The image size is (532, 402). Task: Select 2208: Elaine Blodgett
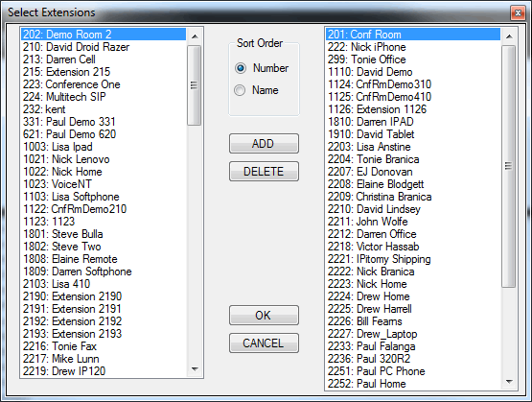(x=413, y=184)
